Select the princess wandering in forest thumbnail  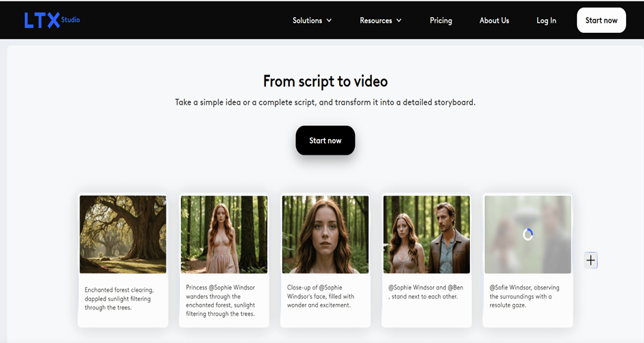coord(224,234)
